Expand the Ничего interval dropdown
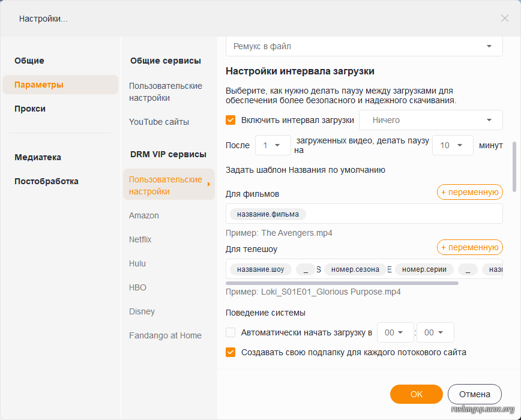The image size is (521, 420). 430,120
